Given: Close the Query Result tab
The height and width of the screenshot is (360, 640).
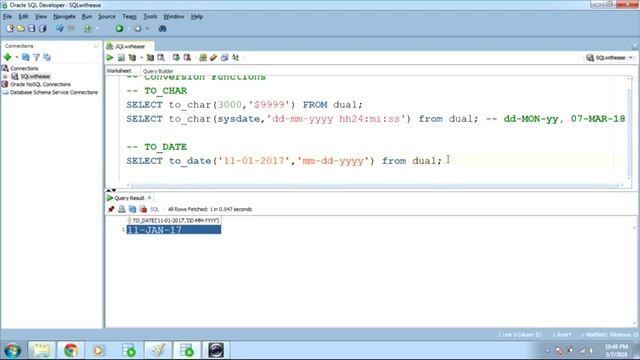Looking at the screenshot, I should [x=149, y=198].
